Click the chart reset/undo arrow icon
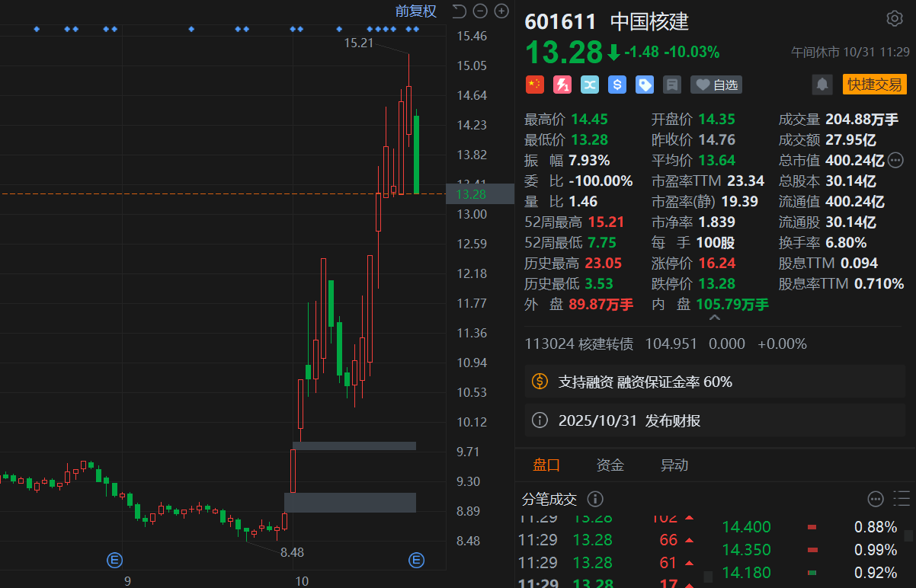This screenshot has height=588, width=916. pyautogui.click(x=459, y=11)
